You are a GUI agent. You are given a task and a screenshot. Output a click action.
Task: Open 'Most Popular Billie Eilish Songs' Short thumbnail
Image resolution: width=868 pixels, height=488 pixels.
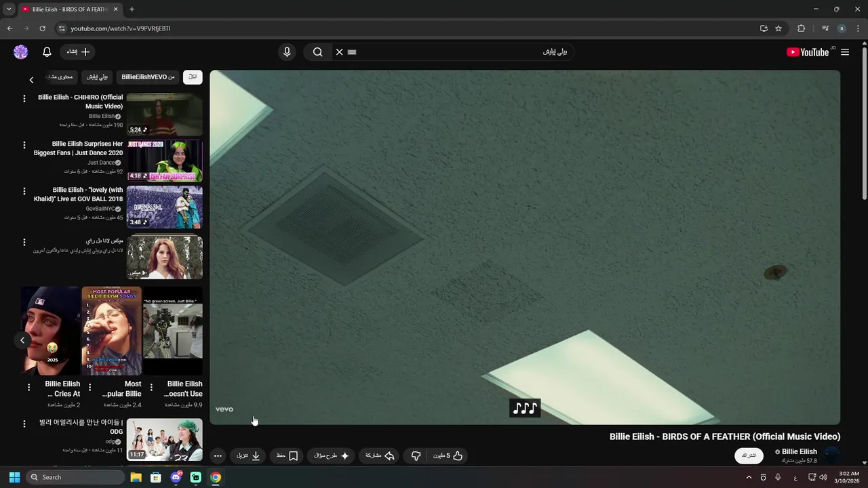point(111,331)
